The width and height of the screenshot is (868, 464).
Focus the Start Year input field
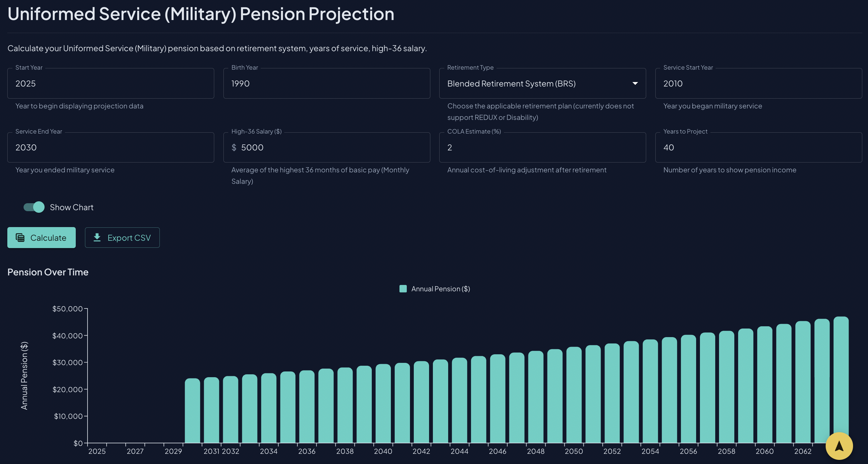coord(110,83)
